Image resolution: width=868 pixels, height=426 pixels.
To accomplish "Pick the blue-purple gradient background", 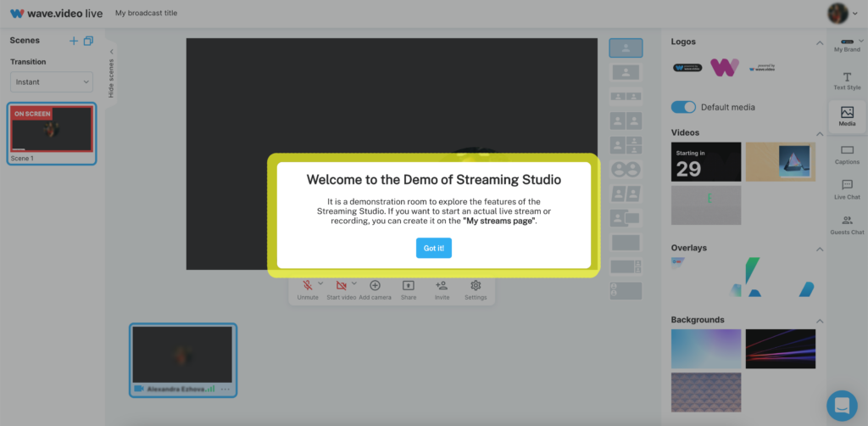I will point(706,349).
